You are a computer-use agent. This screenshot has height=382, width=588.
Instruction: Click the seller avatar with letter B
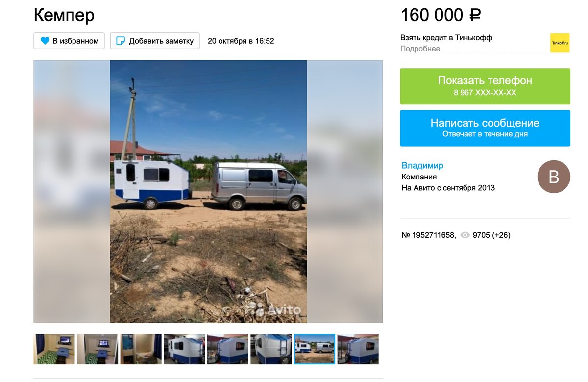[554, 177]
